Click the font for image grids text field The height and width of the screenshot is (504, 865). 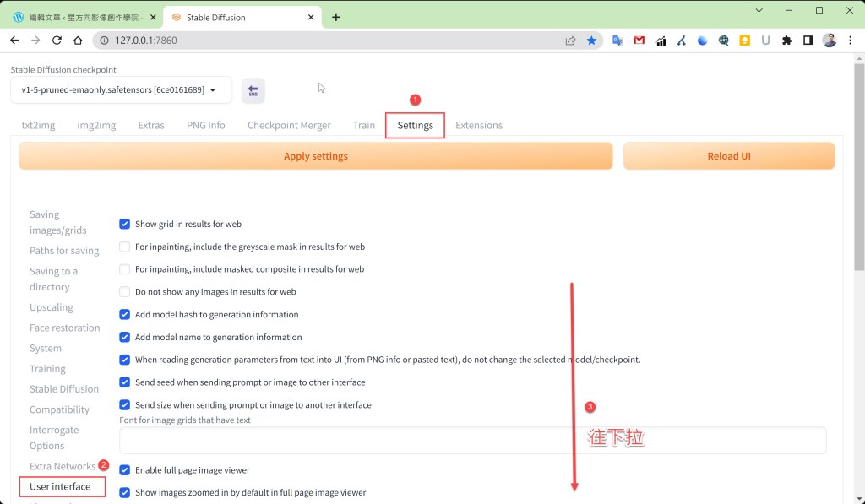click(x=472, y=441)
